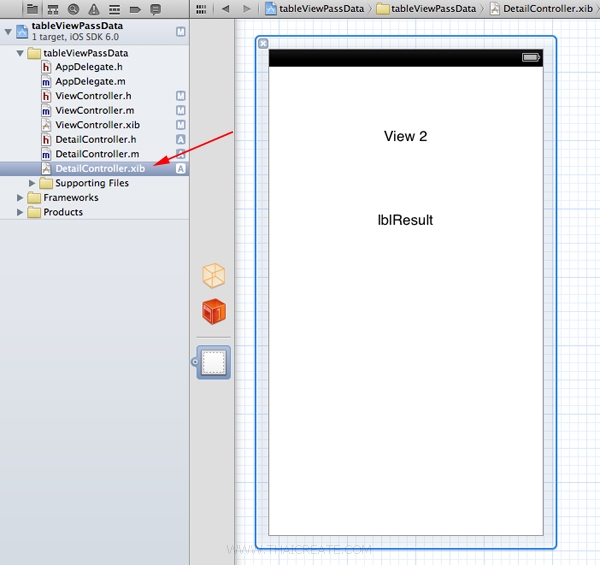
Task: Open the related files grid menu
Action: pyautogui.click(x=201, y=9)
